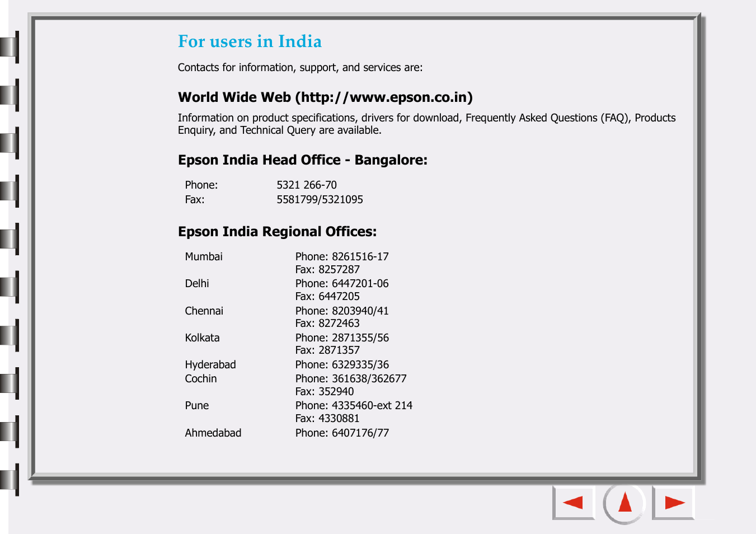Click the 'Phone:' label under Head Office

pos(201,185)
